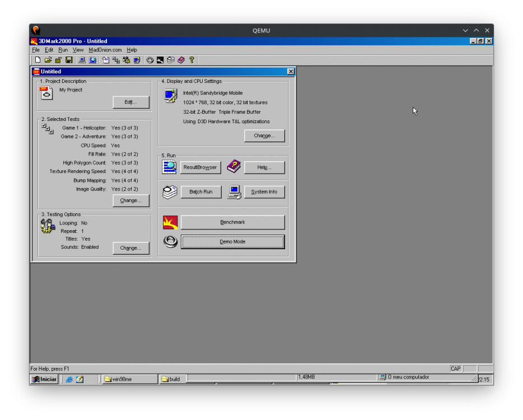
Task: Click the Batch Run stack toolbar icon
Action: tap(171, 60)
